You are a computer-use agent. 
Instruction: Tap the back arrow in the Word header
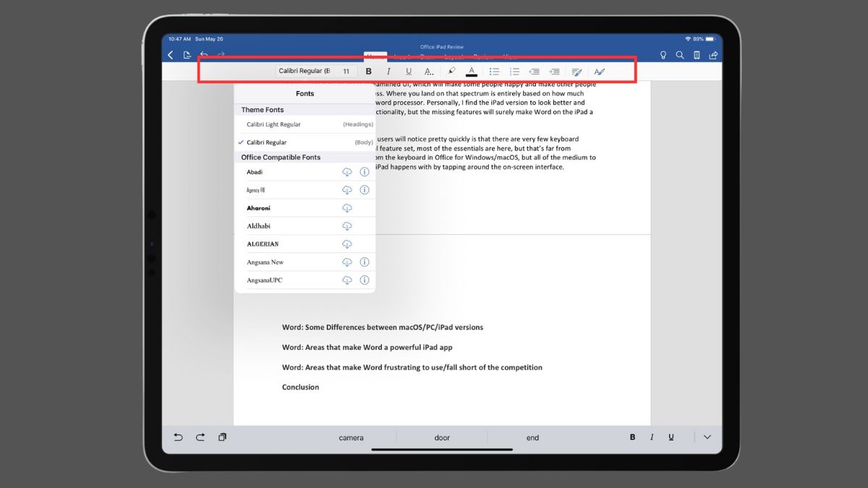171,55
